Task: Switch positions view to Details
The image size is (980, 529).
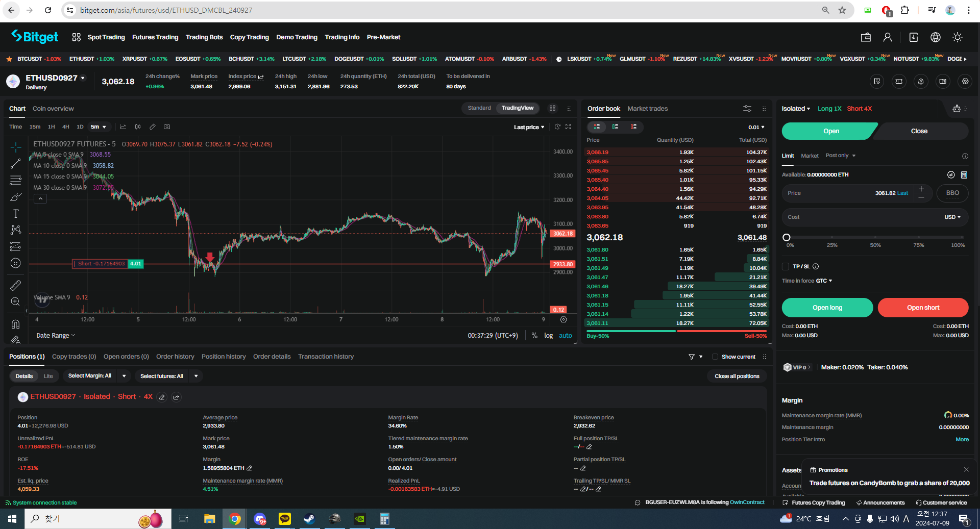Action: tap(24, 376)
